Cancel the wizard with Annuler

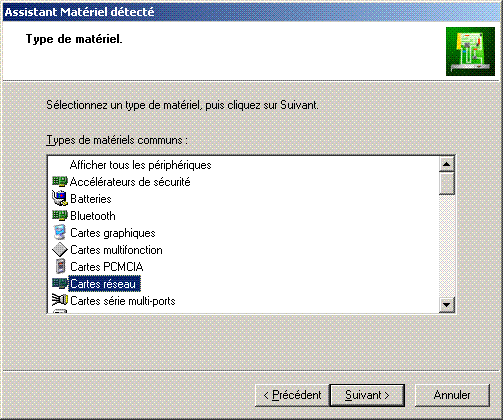point(452,395)
